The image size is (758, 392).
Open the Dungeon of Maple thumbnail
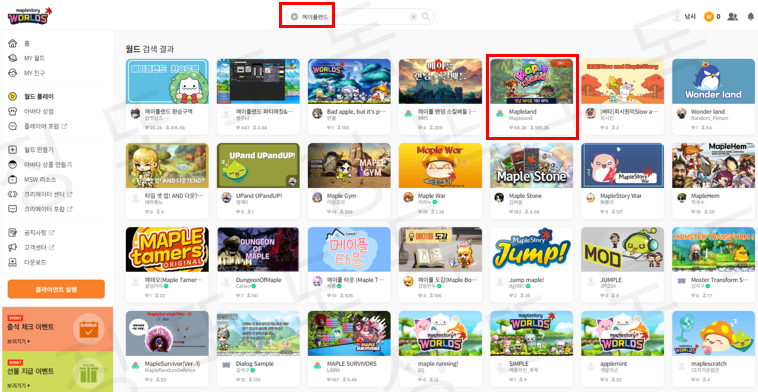pyautogui.click(x=258, y=249)
